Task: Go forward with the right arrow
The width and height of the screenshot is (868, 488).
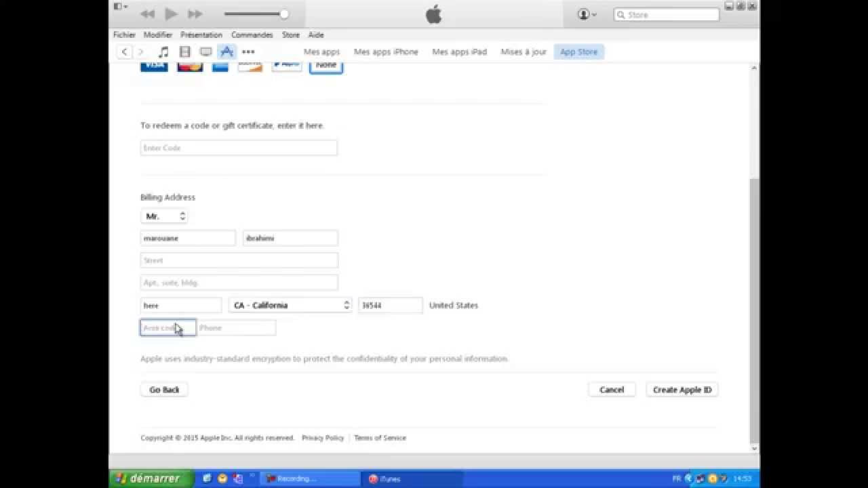Action: point(141,52)
